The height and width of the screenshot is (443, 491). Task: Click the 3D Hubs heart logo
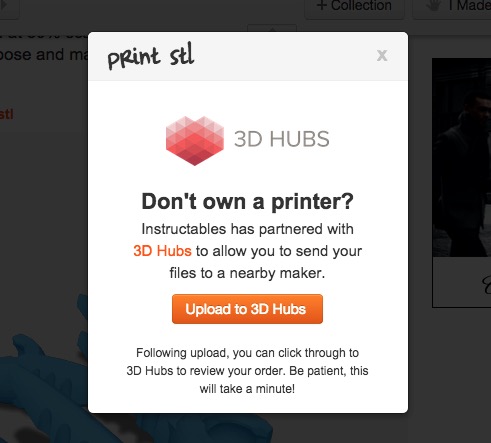(195, 141)
